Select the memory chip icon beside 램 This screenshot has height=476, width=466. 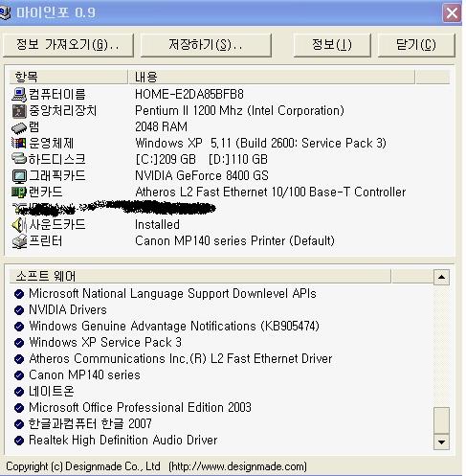click(19, 127)
